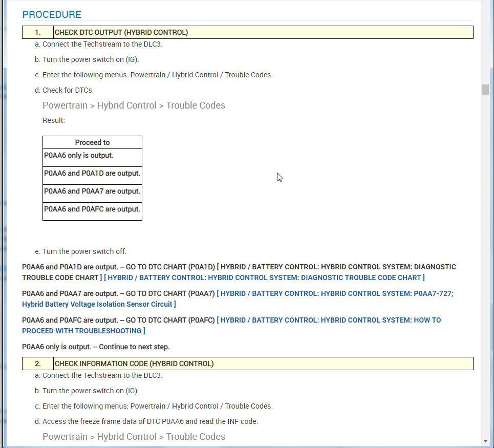Open the DIAGNOSTIC TROUBLE CODE CHART link
This screenshot has width=494, height=448.
(x=264, y=278)
